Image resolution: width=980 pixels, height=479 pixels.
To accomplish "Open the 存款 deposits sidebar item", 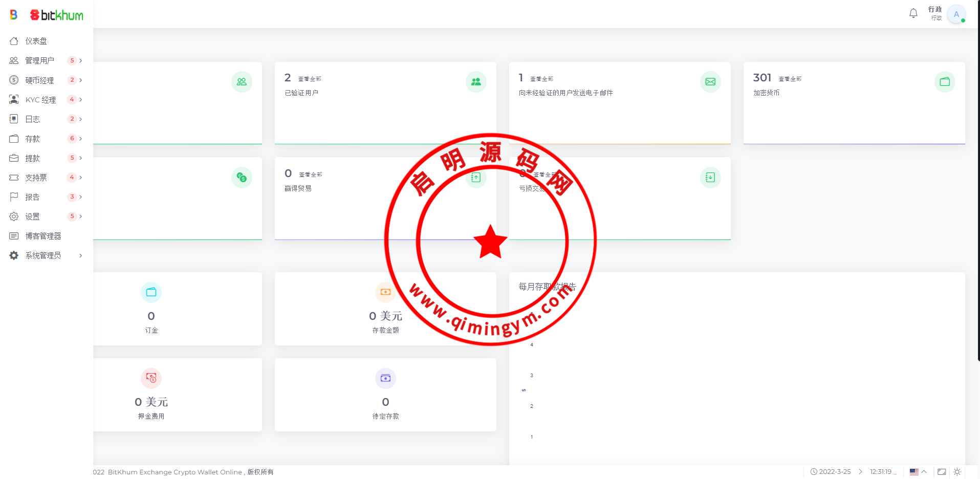I will tap(33, 139).
